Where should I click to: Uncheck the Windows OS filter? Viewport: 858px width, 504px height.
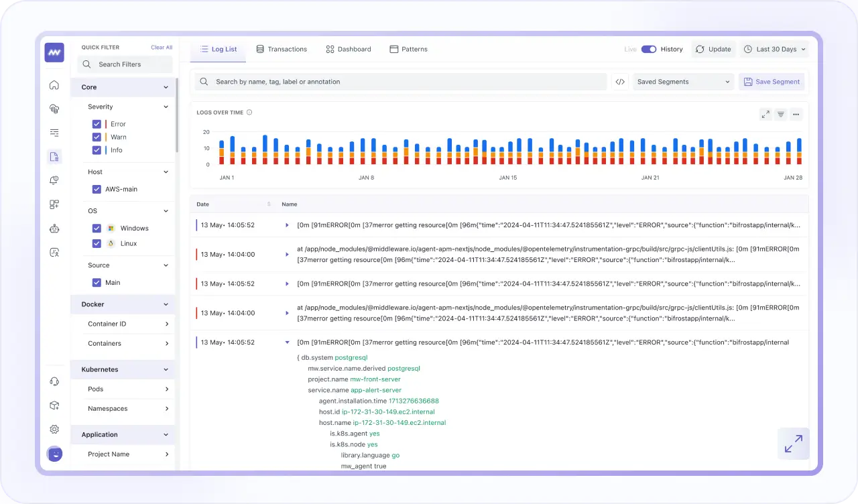[97, 228]
